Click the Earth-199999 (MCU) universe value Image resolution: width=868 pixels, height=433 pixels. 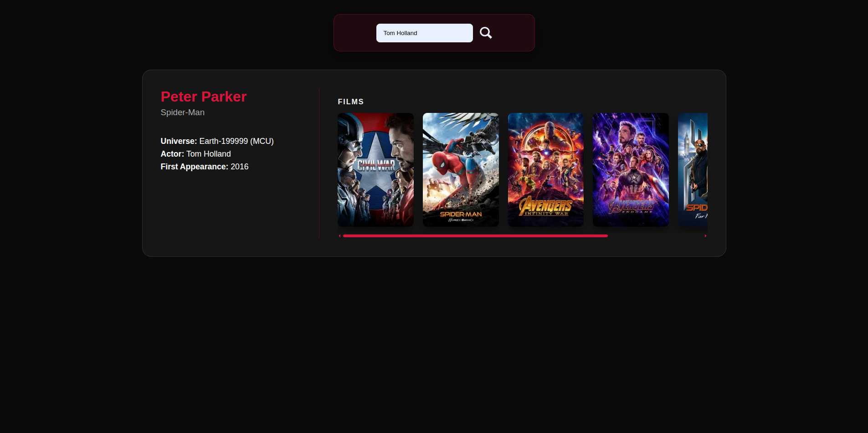coord(236,141)
